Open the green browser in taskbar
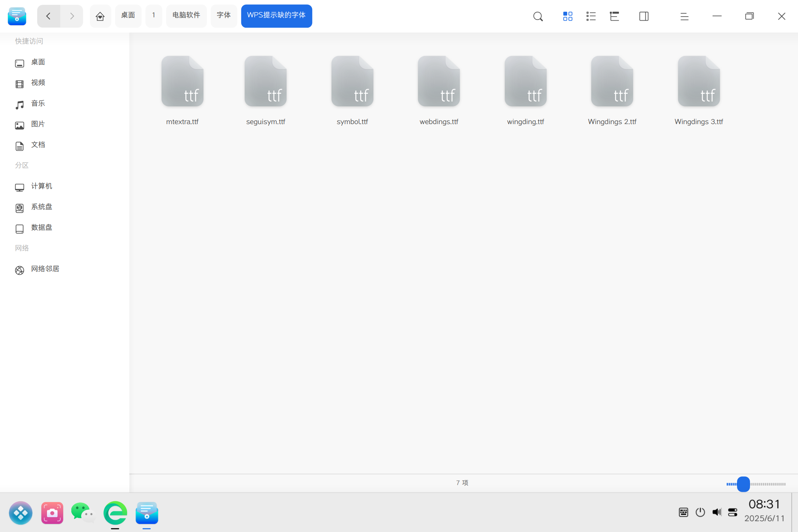Screen dimensions: 798x532 coord(115,513)
